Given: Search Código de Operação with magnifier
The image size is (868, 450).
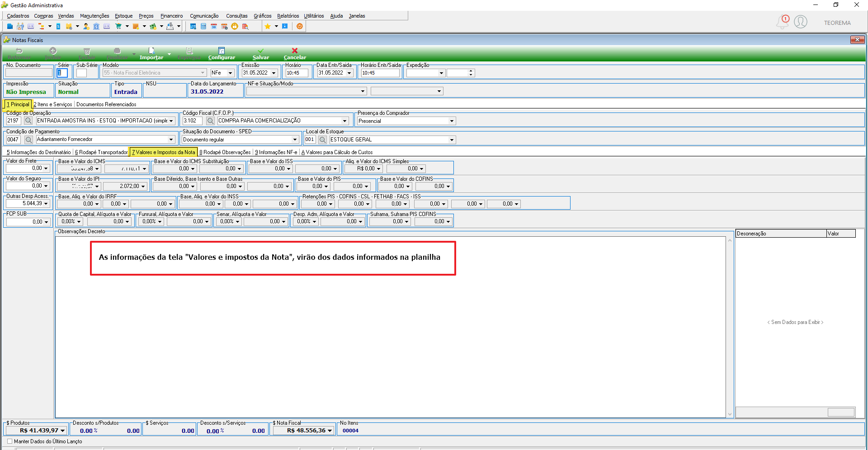Looking at the screenshot, I should tap(28, 121).
